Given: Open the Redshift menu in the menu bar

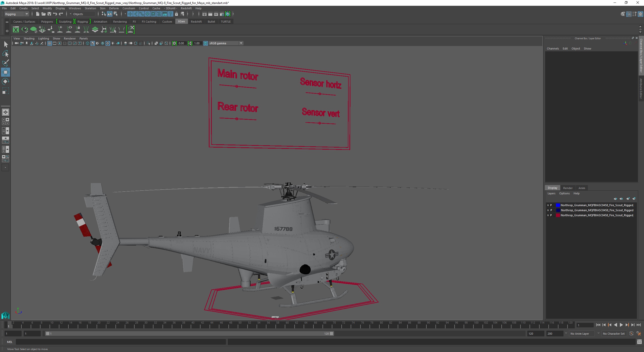Looking at the screenshot, I should click(186, 8).
